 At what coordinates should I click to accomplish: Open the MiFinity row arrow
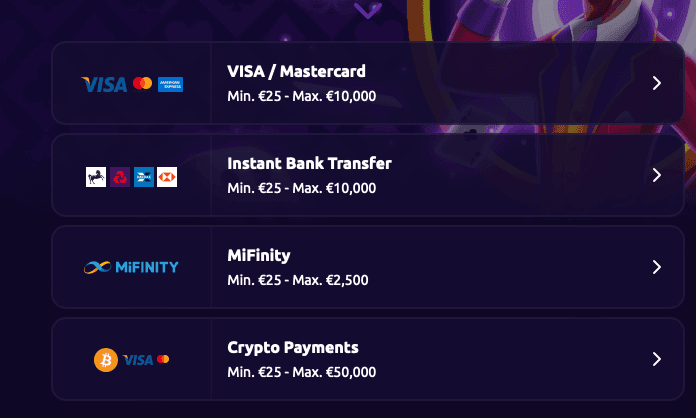click(x=656, y=267)
